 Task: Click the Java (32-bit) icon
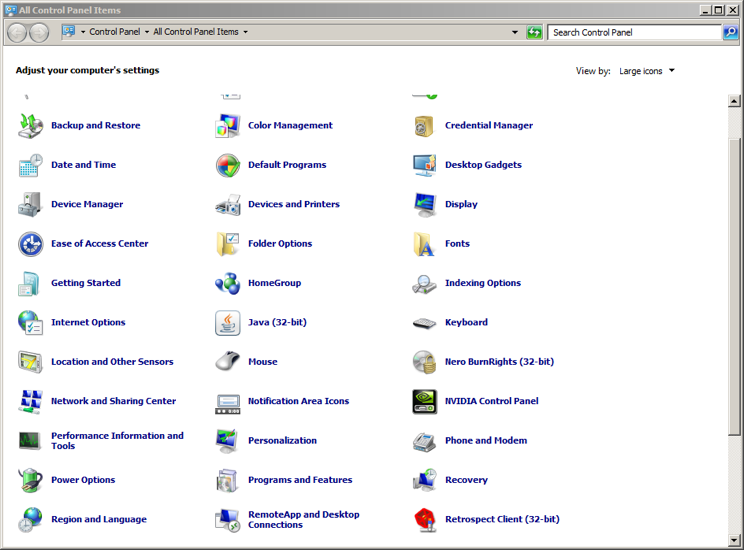[x=228, y=323]
